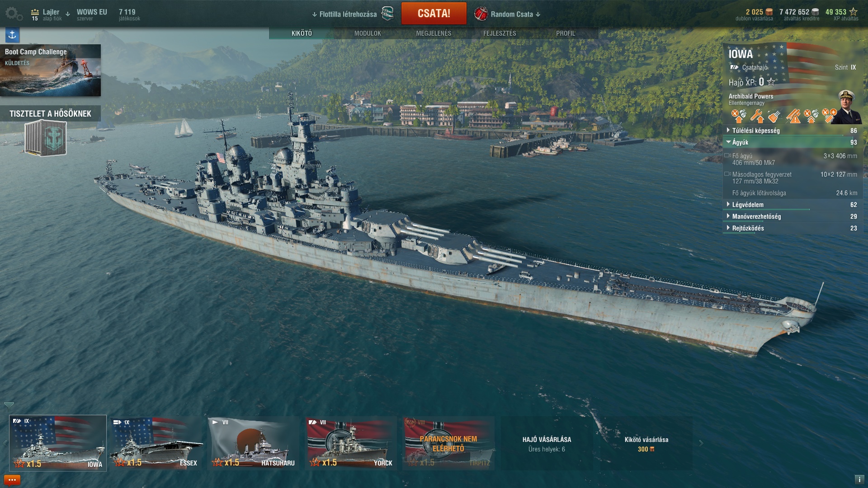Open the Random Csata battle type dropdown

click(507, 14)
